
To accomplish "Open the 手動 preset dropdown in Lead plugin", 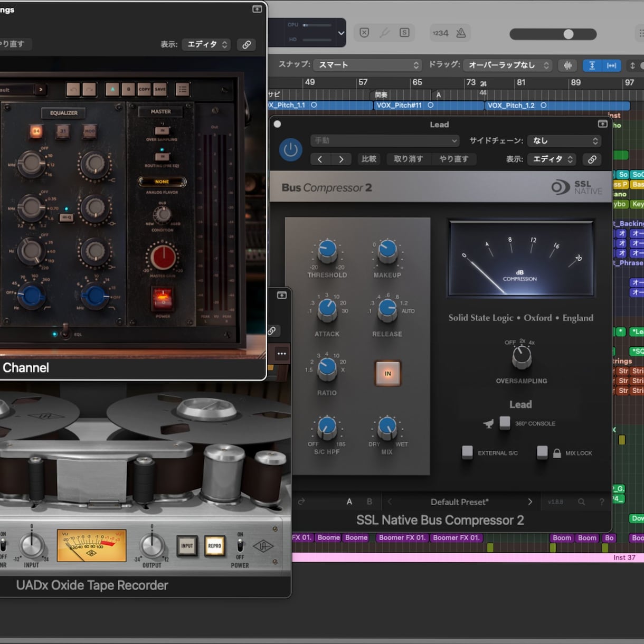I will (x=385, y=140).
